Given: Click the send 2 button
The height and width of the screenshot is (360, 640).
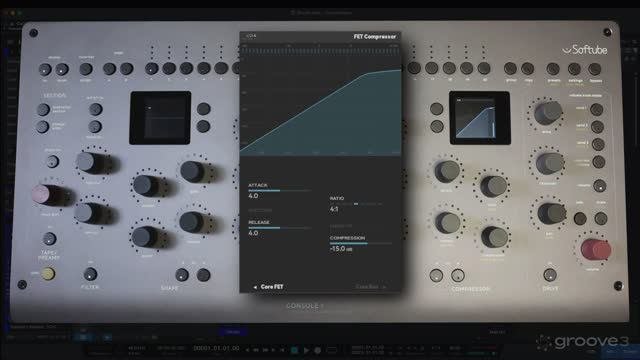Looking at the screenshot, I should click(597, 127).
